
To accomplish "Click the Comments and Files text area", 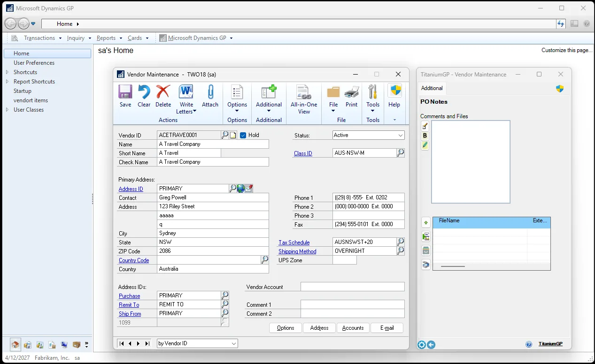I will click(471, 162).
